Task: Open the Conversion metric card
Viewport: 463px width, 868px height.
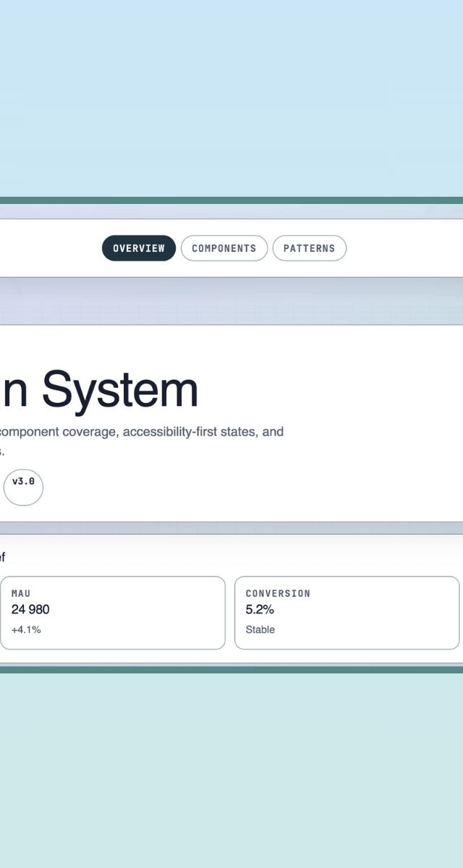Action: click(x=347, y=613)
